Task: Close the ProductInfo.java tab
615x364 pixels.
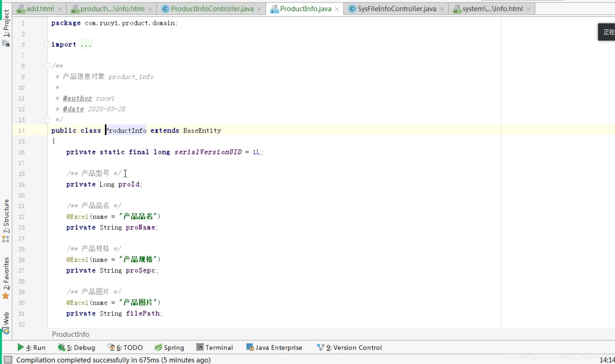Action: (337, 9)
